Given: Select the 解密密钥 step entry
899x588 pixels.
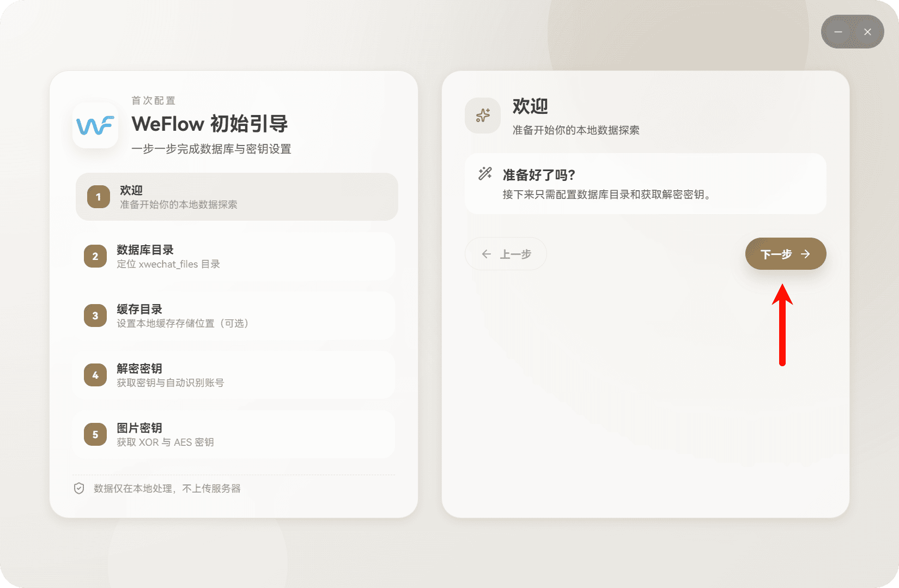Looking at the screenshot, I should 236,375.
